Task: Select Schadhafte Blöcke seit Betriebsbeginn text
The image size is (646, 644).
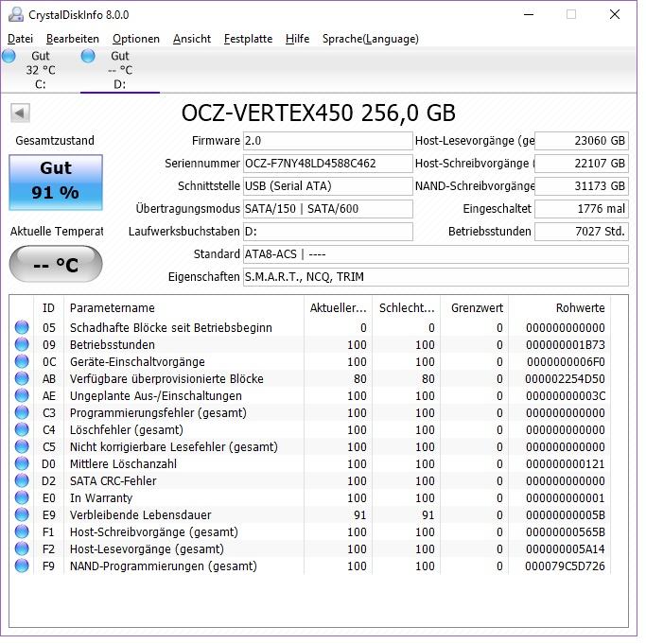Action: tap(171, 328)
